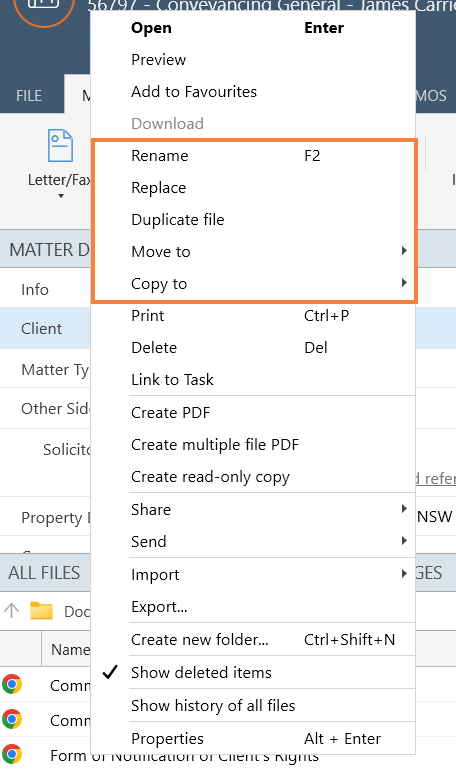Open the Send submenu
The image size is (456, 770).
253,541
